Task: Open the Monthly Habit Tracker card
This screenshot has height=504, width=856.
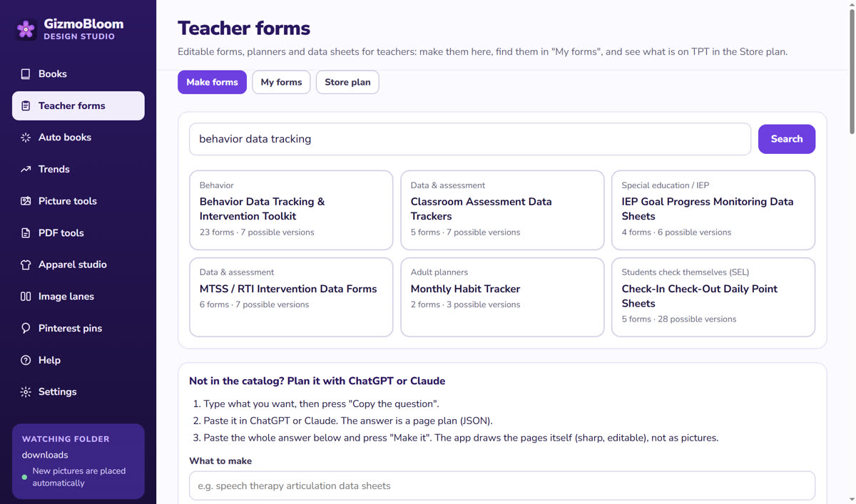Action: click(x=502, y=297)
